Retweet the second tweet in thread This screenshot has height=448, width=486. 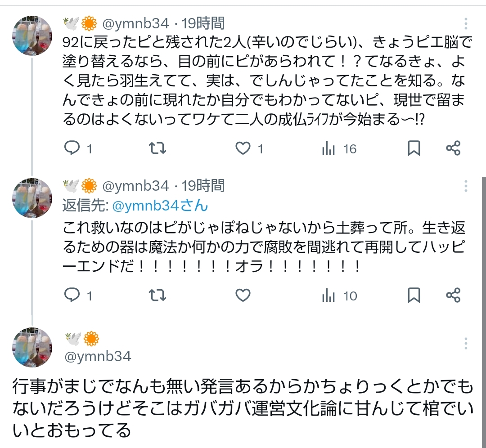157,295
